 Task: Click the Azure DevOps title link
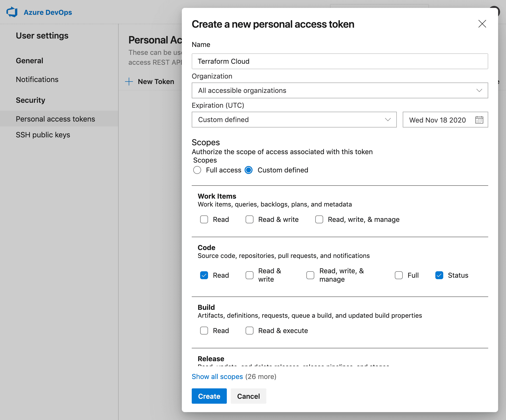pos(48,12)
